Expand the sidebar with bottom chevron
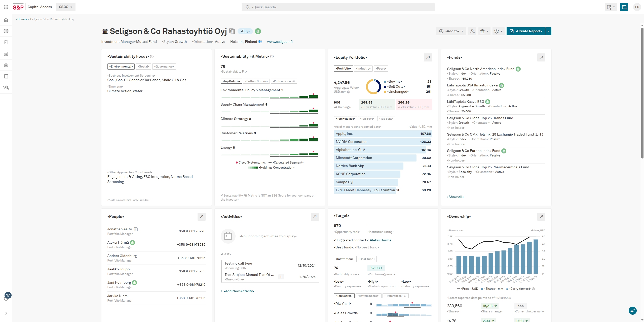644x322 pixels. pos(6,313)
